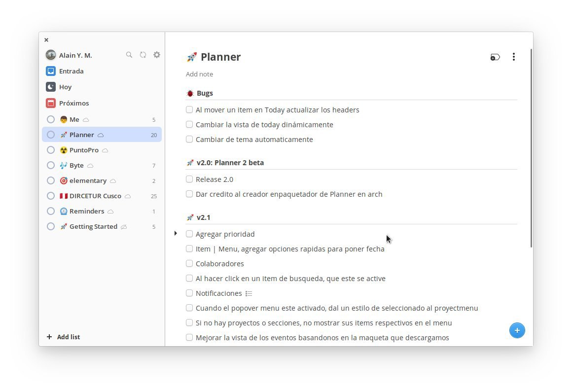Click the sync refresh icon
The width and height of the screenshot is (572, 392).
pos(143,55)
